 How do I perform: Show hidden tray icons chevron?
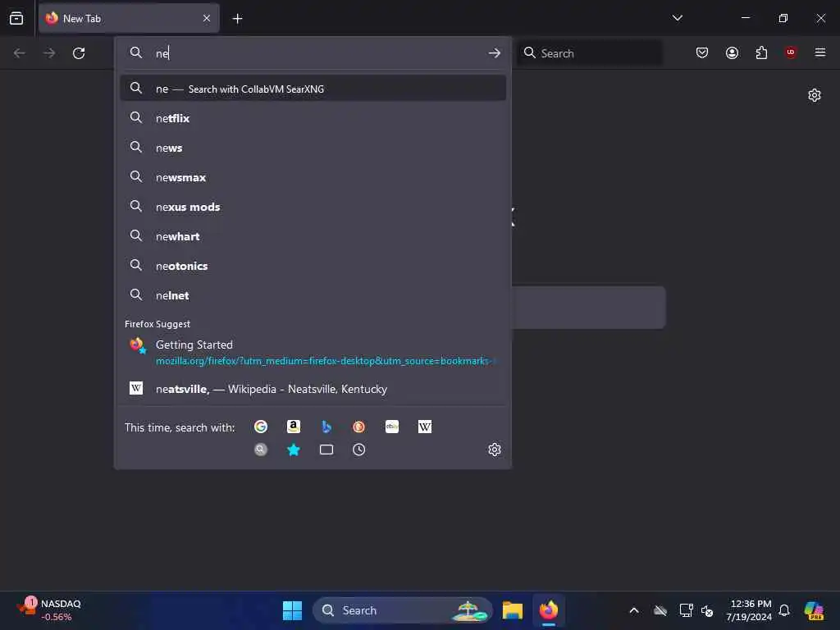tap(634, 610)
